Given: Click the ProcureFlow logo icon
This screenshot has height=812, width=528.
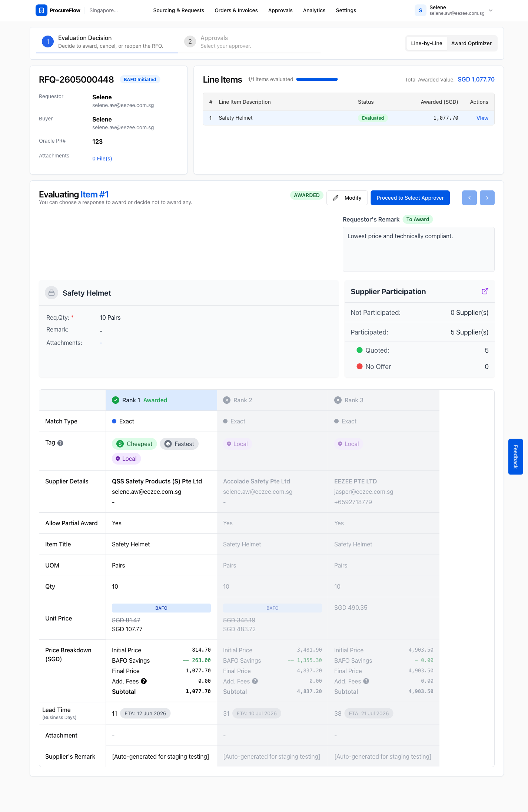Looking at the screenshot, I should (x=41, y=10).
